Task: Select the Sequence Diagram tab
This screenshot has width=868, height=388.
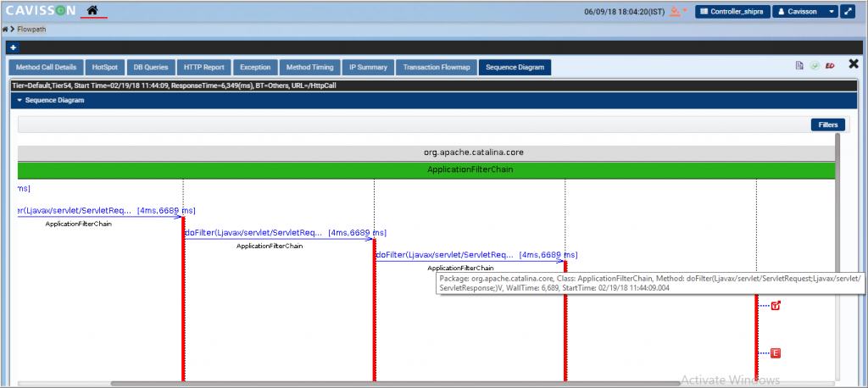Action: pyautogui.click(x=515, y=68)
